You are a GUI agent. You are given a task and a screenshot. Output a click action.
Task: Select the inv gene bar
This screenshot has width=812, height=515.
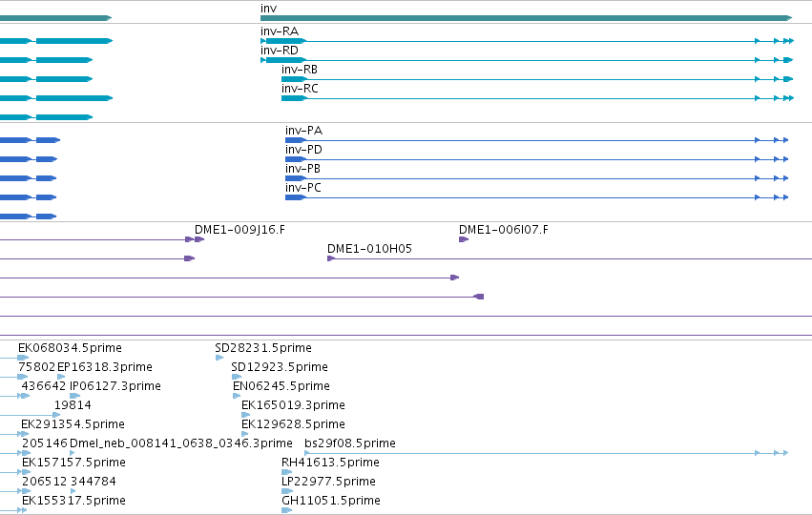point(526,18)
